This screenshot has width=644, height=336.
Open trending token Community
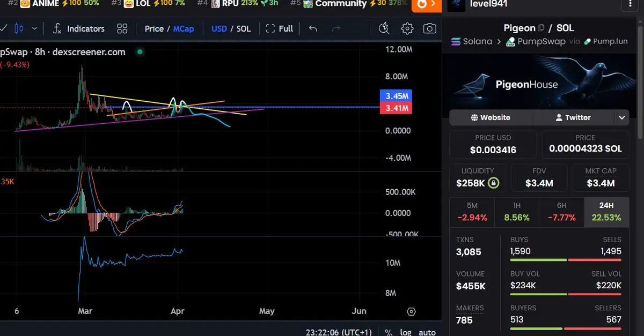(x=349, y=4)
